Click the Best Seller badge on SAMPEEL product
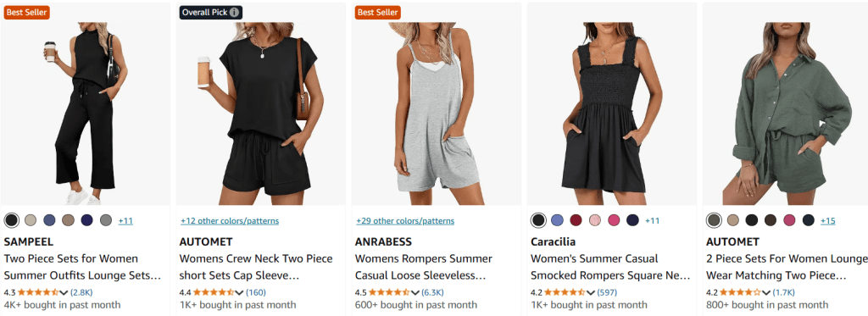Screen dimensions: 868x316 tap(26, 13)
